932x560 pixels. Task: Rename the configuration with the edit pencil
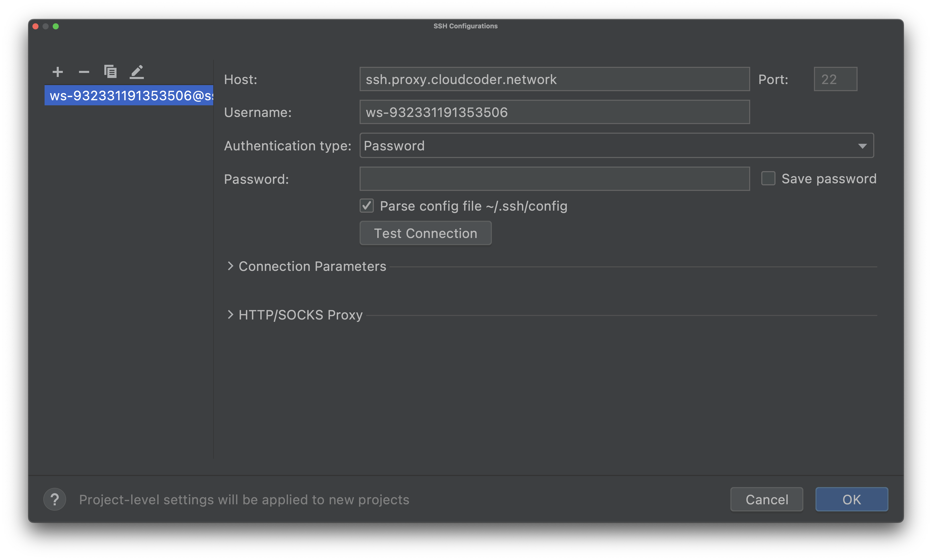point(137,72)
